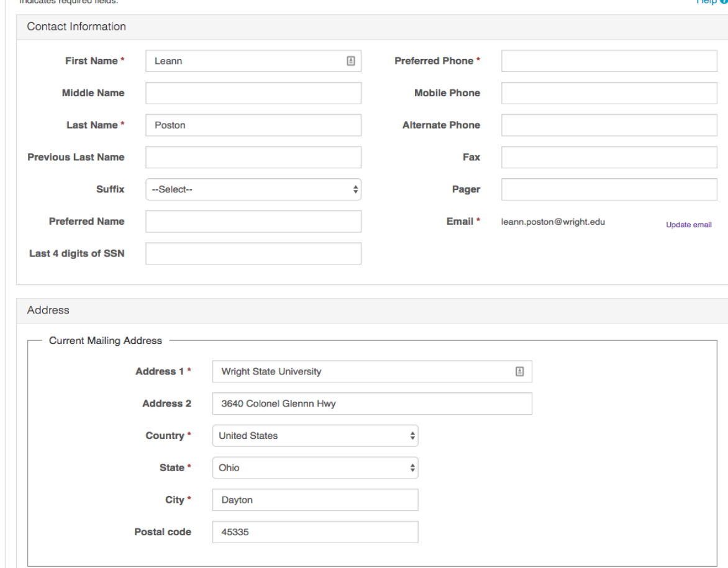728x568 pixels.
Task: Click the Pager input box
Action: [609, 189]
